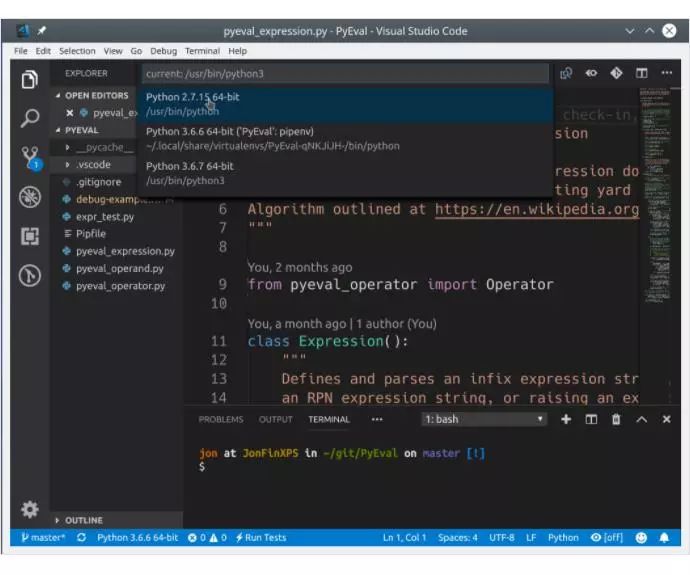Click the interpreter search input field
The image size is (690, 575).
pyautogui.click(x=345, y=73)
